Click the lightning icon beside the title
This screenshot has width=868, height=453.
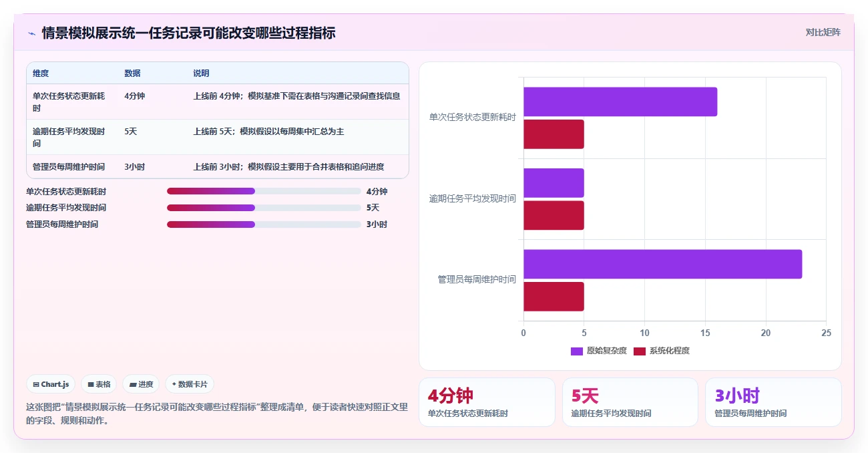click(x=32, y=33)
